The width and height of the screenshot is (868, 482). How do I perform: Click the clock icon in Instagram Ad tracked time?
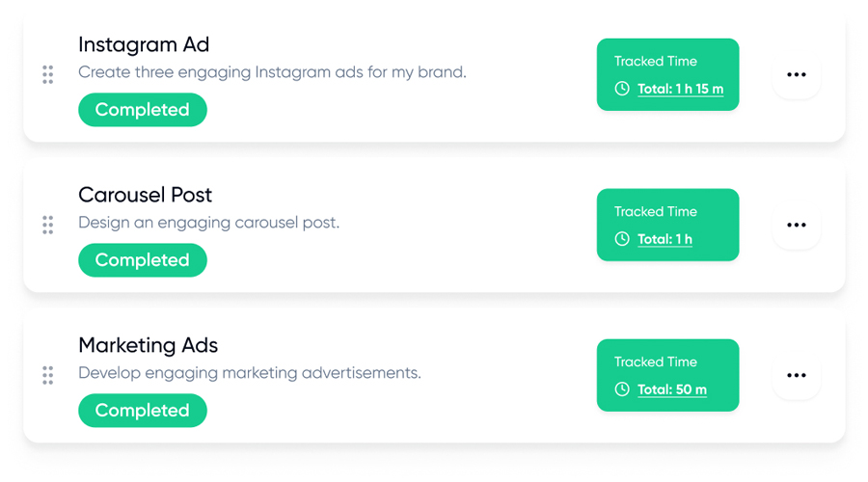tap(622, 89)
